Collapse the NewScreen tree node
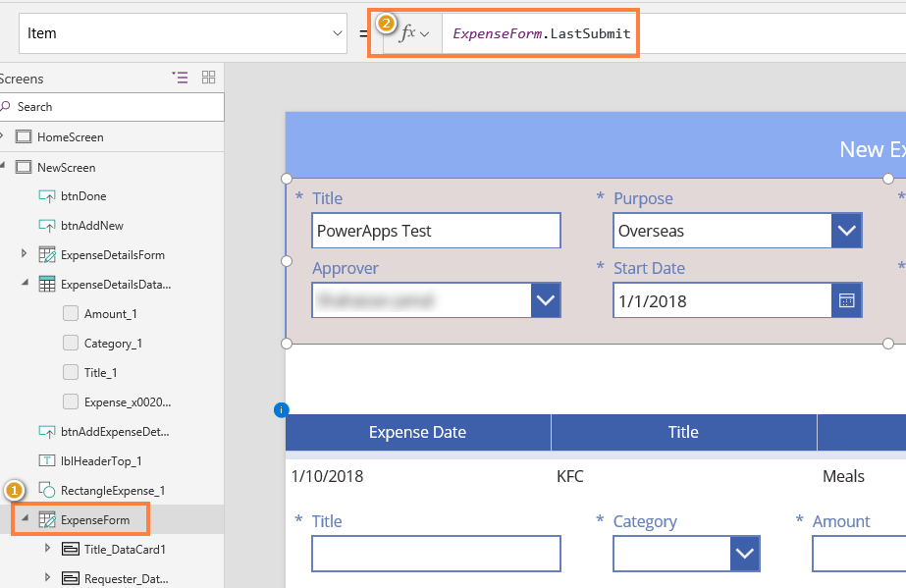The width and height of the screenshot is (906, 588). click(x=7, y=166)
